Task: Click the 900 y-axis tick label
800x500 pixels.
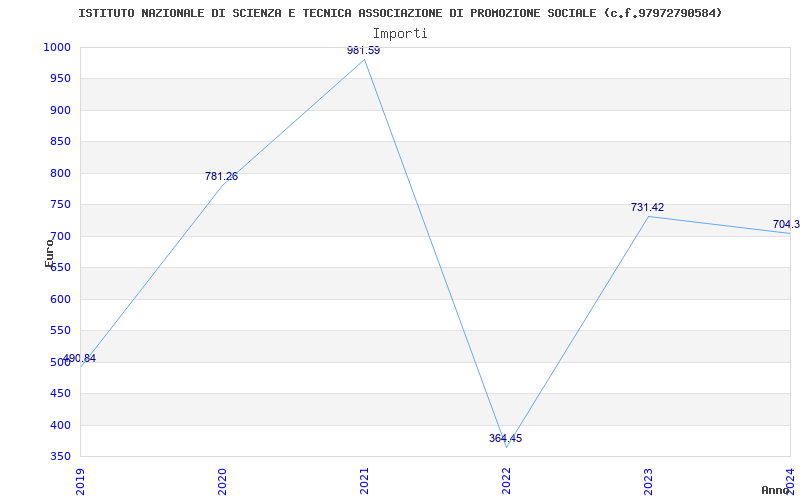Action: click(x=60, y=110)
